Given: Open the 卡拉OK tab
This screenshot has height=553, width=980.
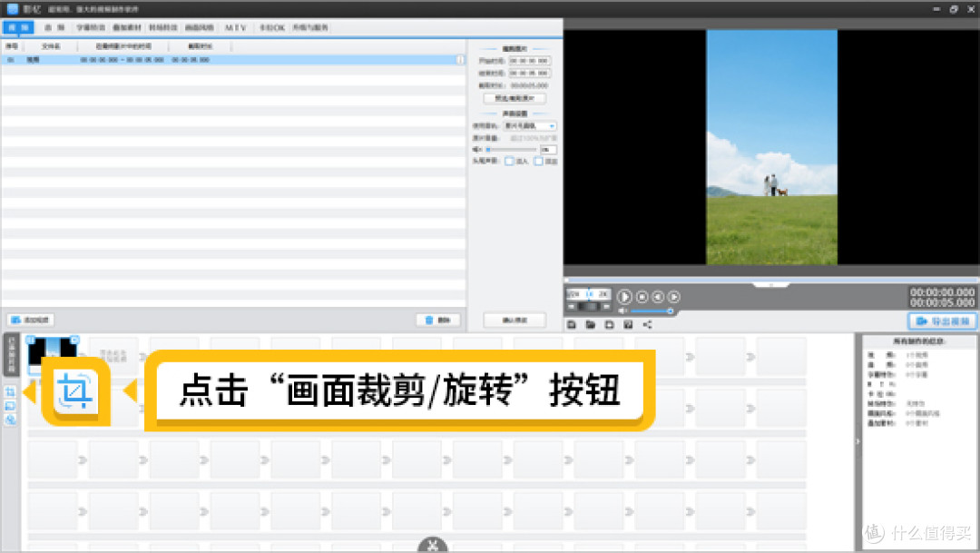Looking at the screenshot, I should [x=272, y=27].
